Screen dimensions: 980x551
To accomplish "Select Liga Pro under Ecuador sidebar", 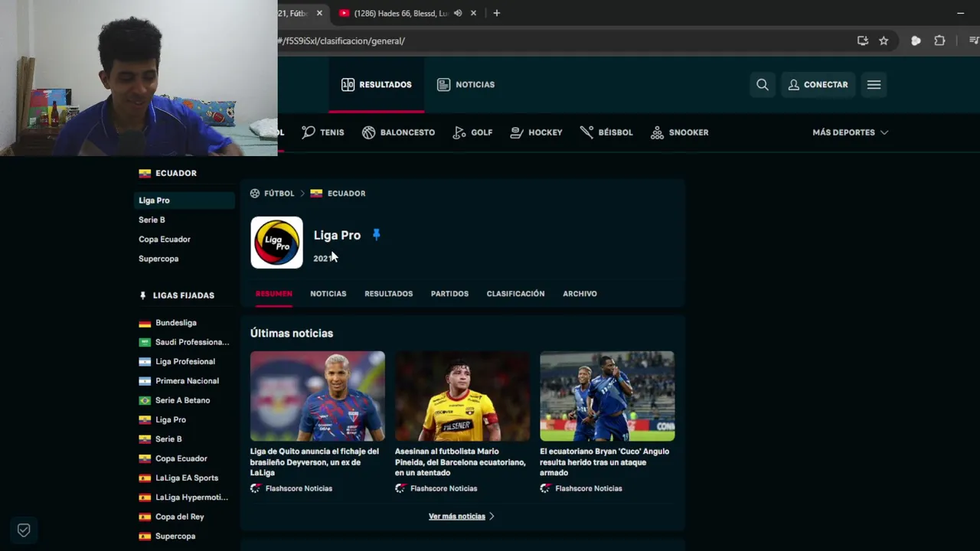I will click(x=185, y=201).
